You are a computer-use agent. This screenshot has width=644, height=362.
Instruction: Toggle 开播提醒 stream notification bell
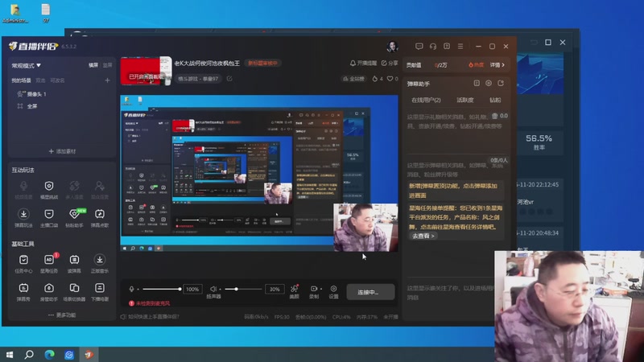pos(363,64)
